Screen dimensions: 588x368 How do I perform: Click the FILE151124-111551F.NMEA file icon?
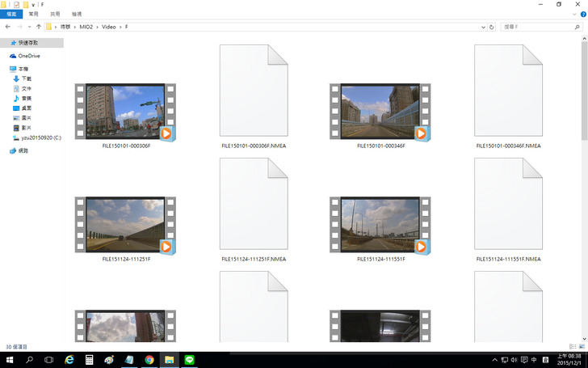507,204
